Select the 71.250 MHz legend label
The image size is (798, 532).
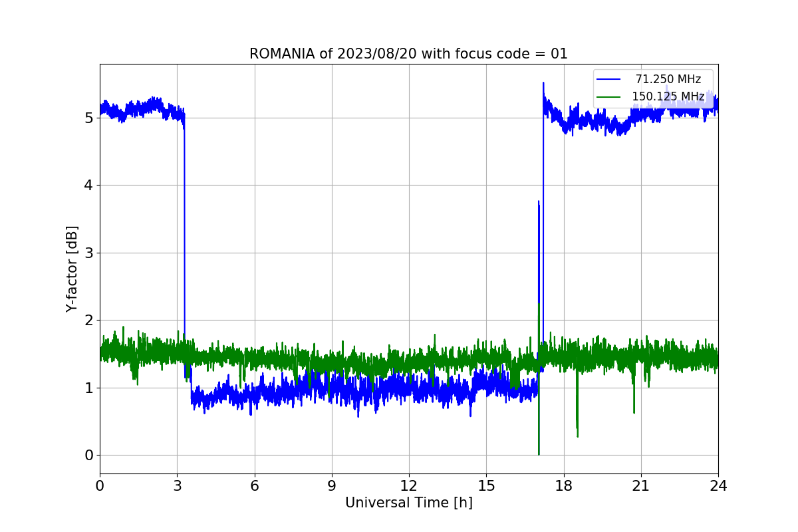668,79
